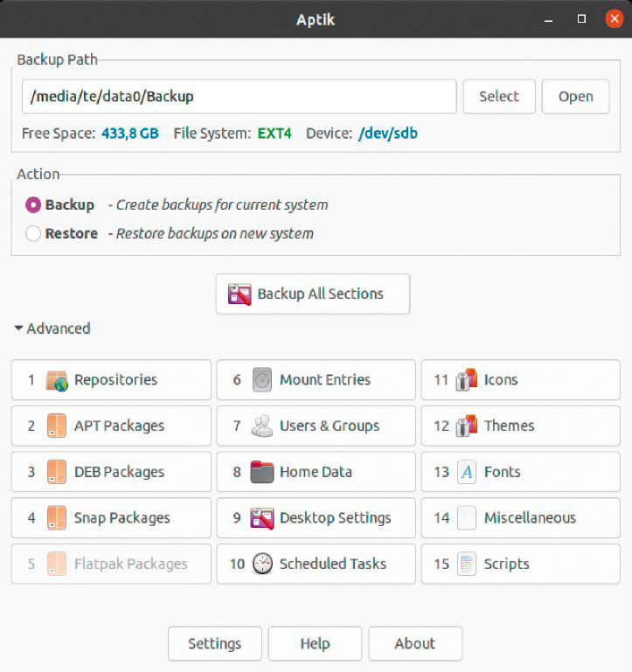The image size is (632, 672).
Task: Click the Home Data label text
Action: coord(316,472)
